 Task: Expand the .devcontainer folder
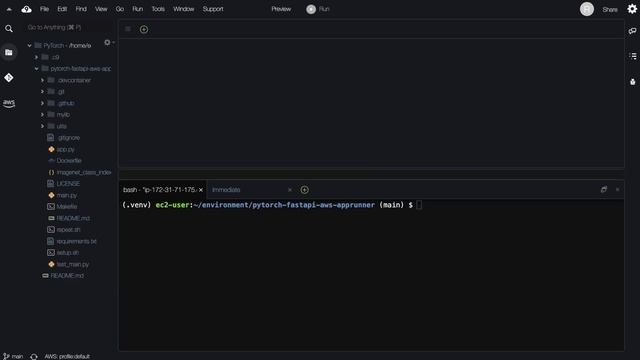[42, 80]
